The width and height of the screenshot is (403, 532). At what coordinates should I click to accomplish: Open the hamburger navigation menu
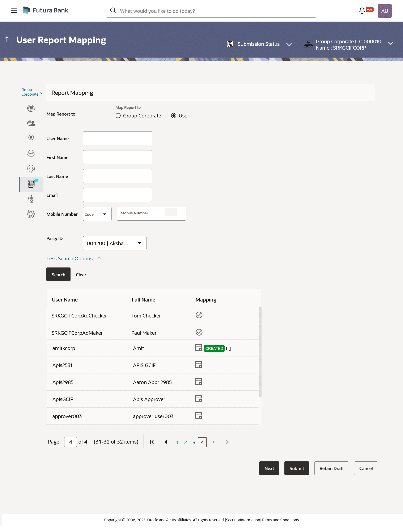pos(14,11)
